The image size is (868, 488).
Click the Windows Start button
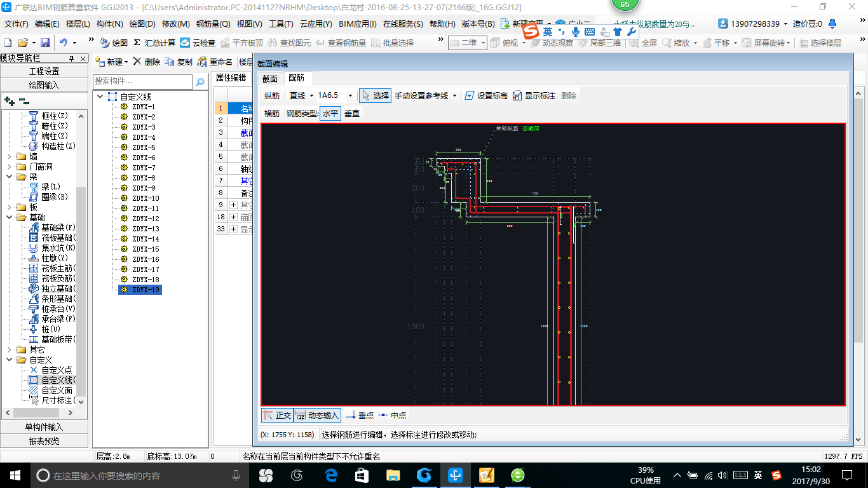15,475
